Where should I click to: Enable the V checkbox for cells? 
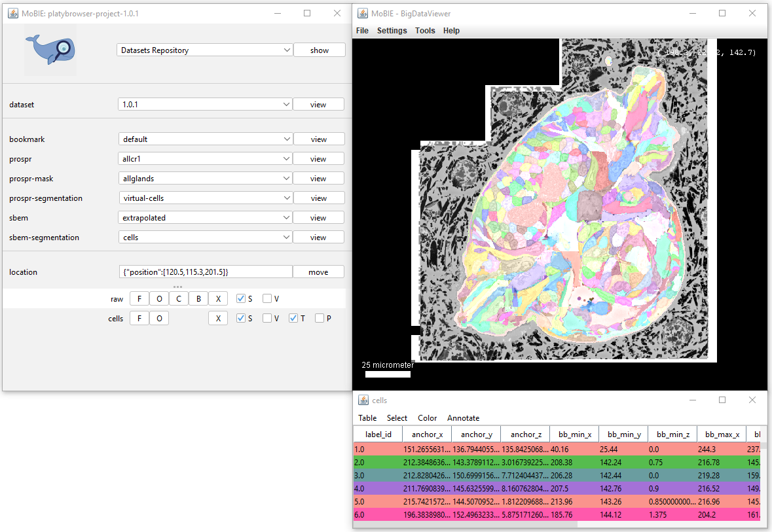coord(267,319)
